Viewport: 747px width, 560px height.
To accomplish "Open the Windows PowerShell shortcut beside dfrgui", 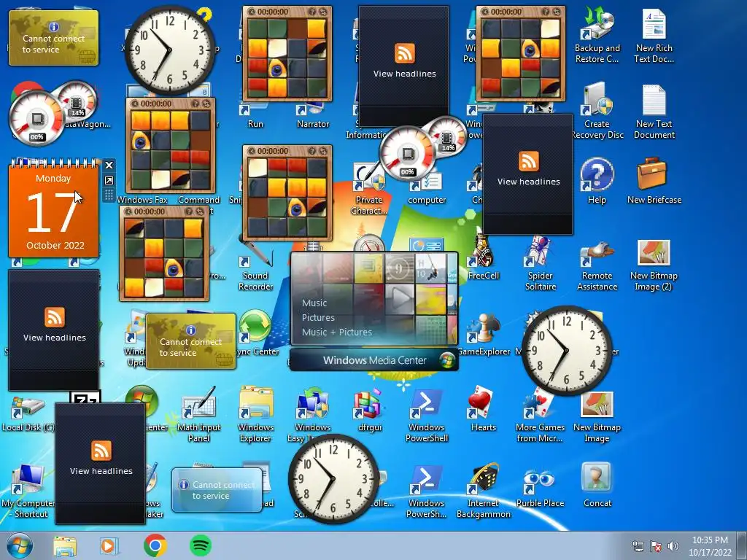I will pos(426,414).
